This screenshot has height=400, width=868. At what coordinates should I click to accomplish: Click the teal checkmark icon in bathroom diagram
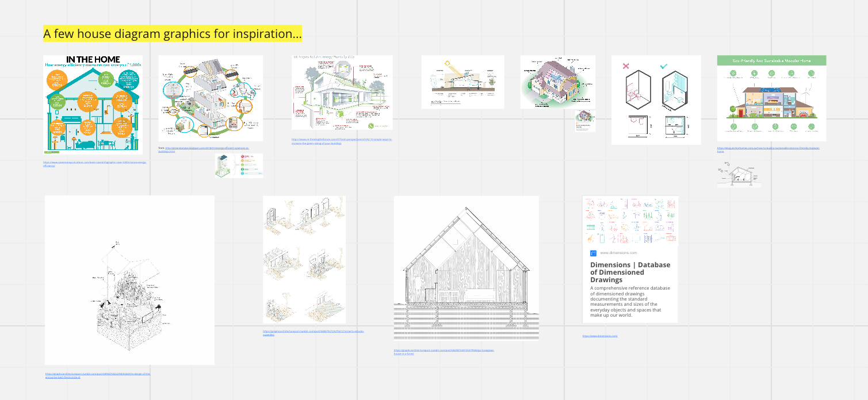pos(664,66)
